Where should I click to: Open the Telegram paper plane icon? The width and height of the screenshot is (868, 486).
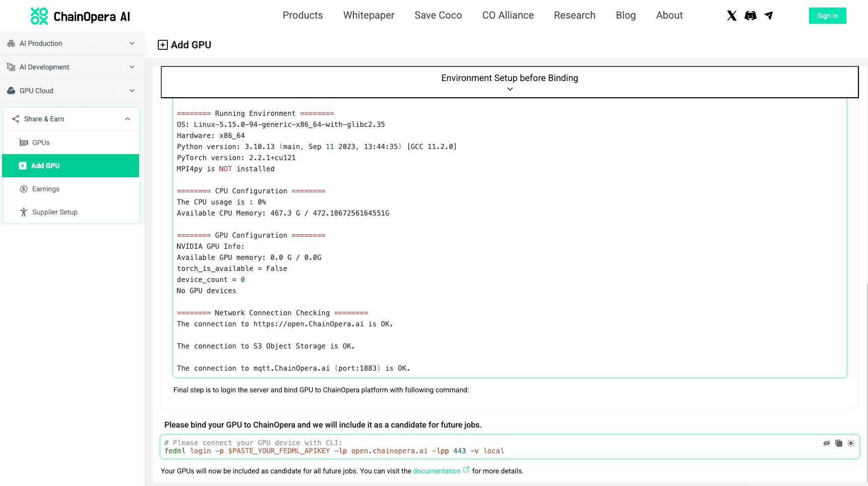click(x=769, y=16)
